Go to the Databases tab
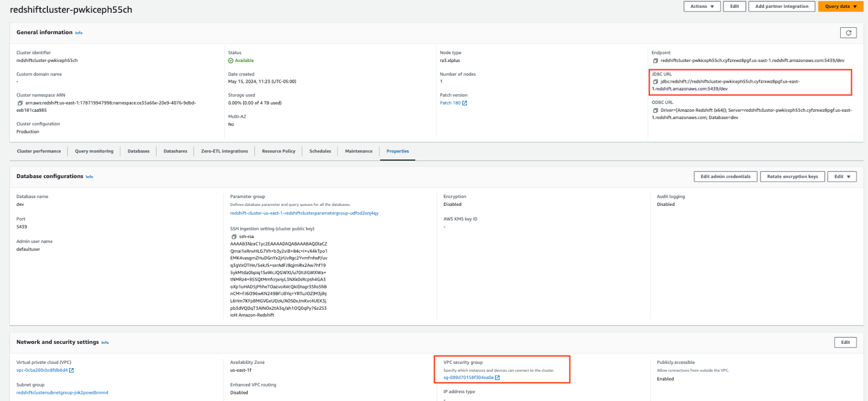This screenshot has width=868, height=401. coord(138,151)
